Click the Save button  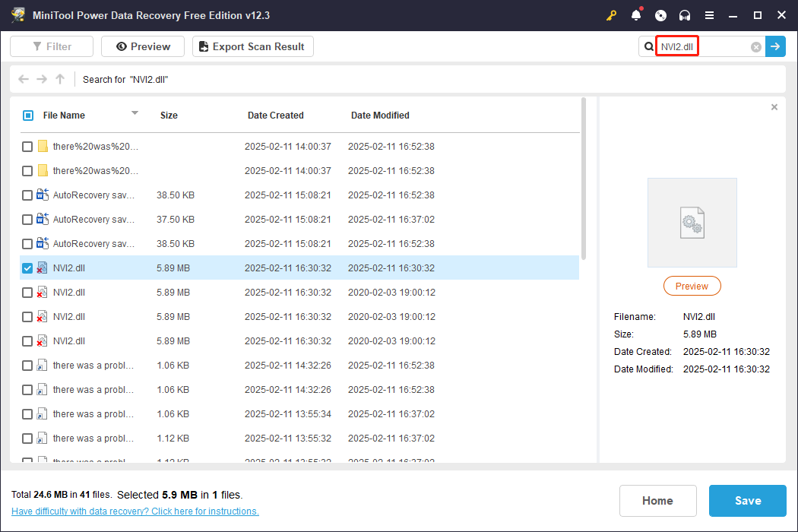tap(748, 501)
